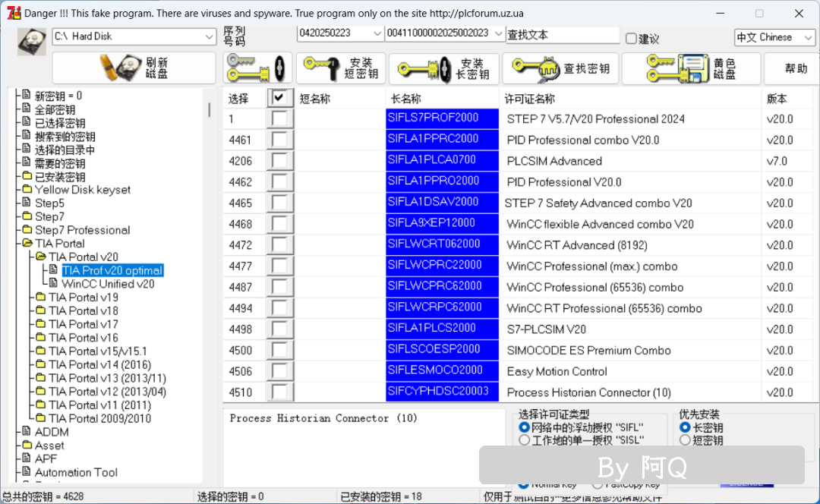Click the find key button (查找密钥)

[560, 68]
